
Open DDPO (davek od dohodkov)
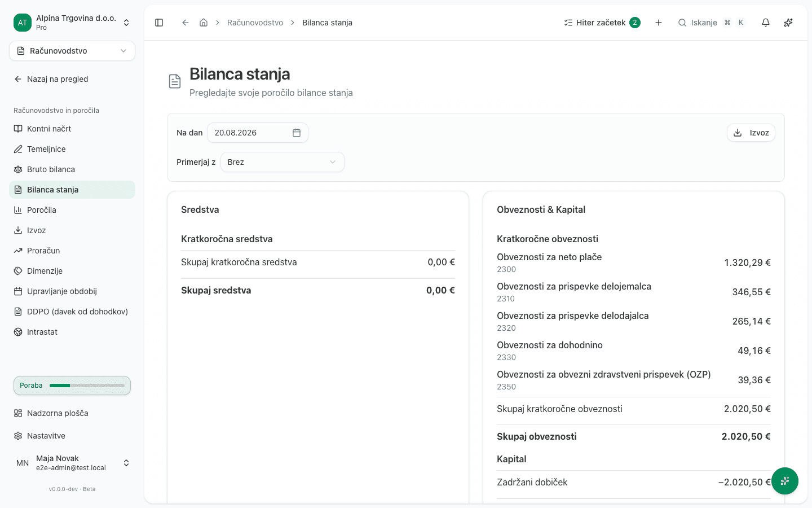point(72,312)
